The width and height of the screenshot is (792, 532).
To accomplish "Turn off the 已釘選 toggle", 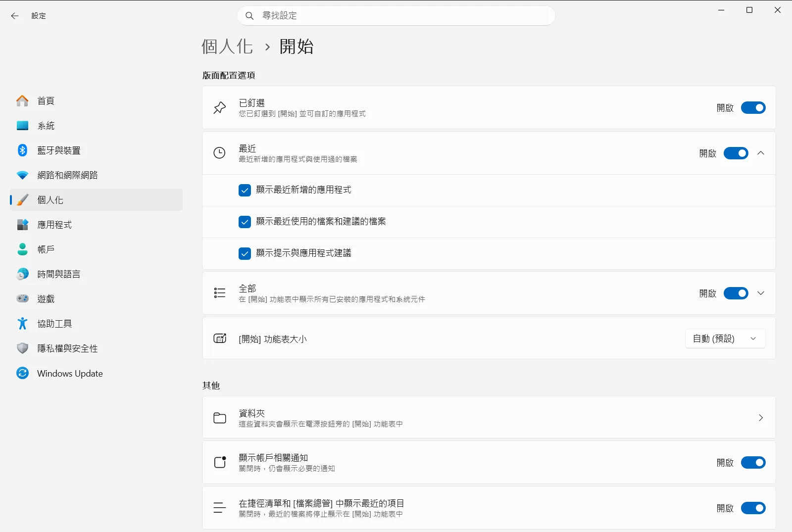I will coord(753,108).
